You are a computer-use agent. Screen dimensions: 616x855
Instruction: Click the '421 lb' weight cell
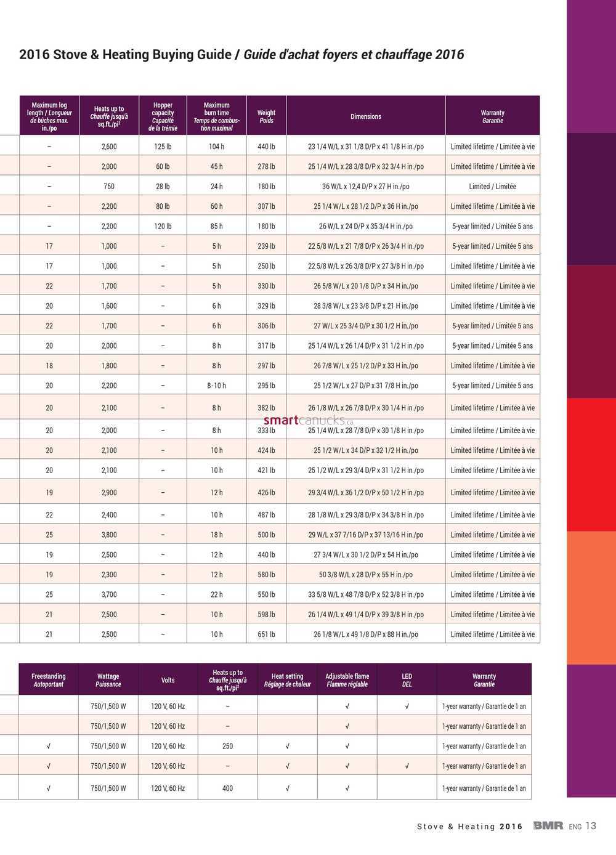click(x=266, y=470)
